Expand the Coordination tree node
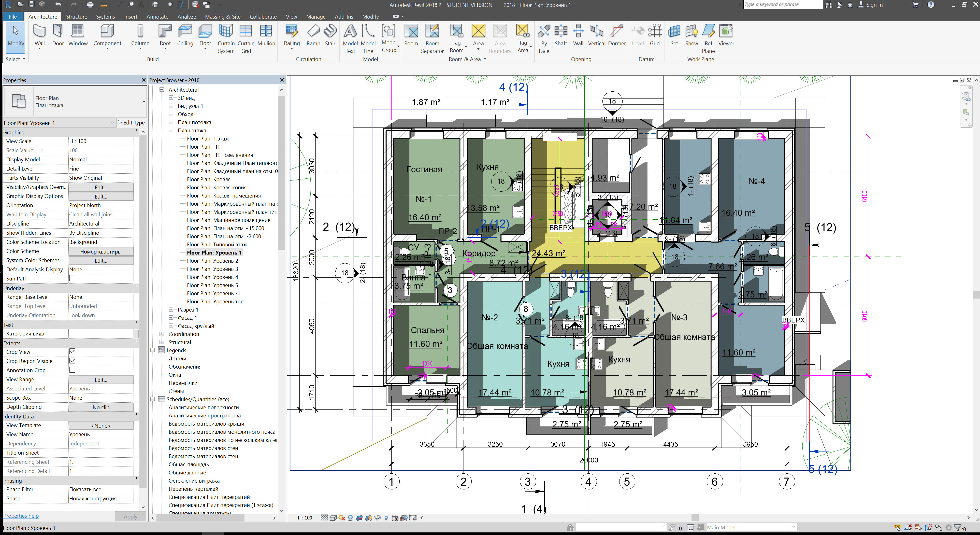The image size is (980, 535). coord(161,334)
